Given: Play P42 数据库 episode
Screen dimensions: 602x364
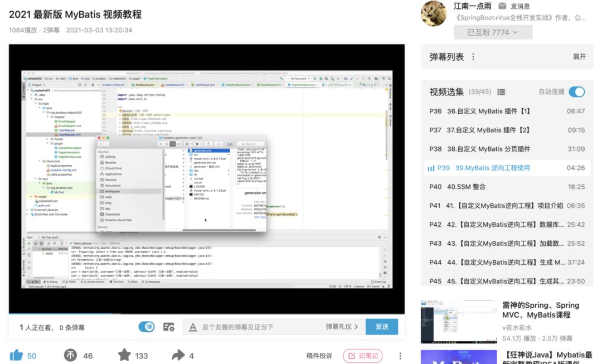Looking at the screenshot, I should (507, 225).
